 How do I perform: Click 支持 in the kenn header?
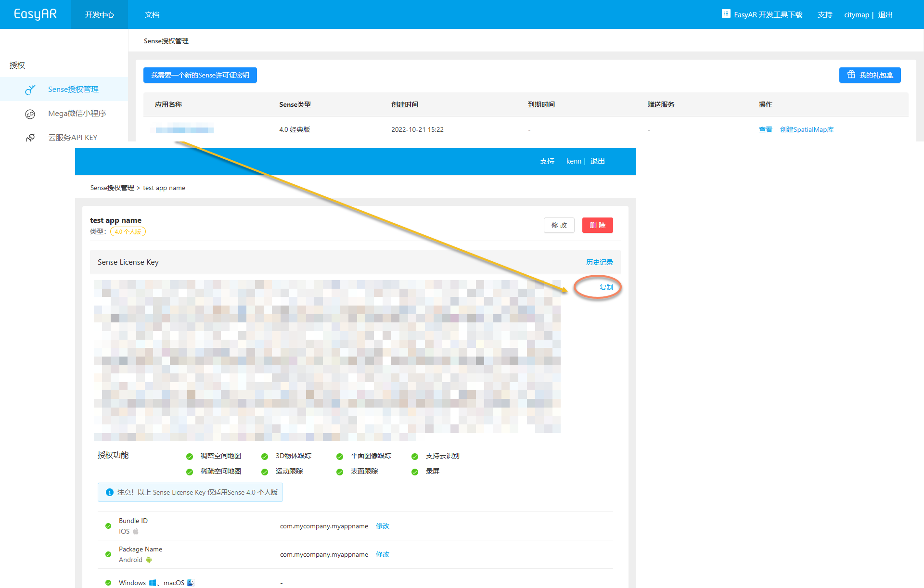pyautogui.click(x=547, y=161)
